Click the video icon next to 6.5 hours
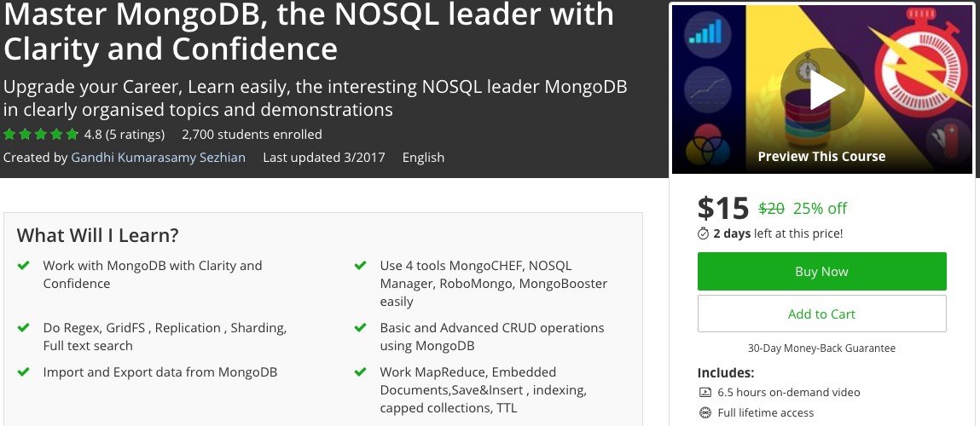 pos(705,393)
